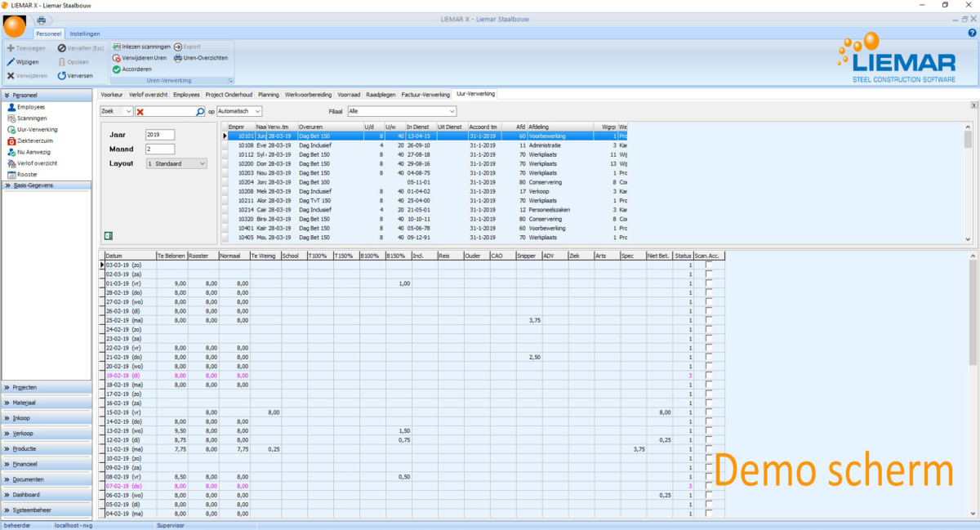Sort by the Empnr column header
The height and width of the screenshot is (530, 980).
pos(241,127)
